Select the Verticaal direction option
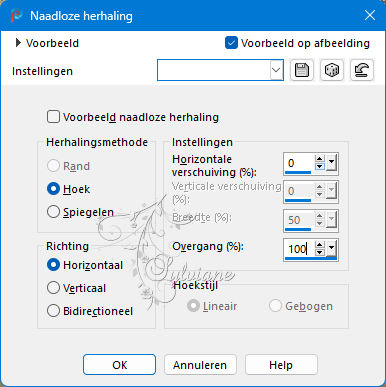The width and height of the screenshot is (386, 387). (53, 288)
